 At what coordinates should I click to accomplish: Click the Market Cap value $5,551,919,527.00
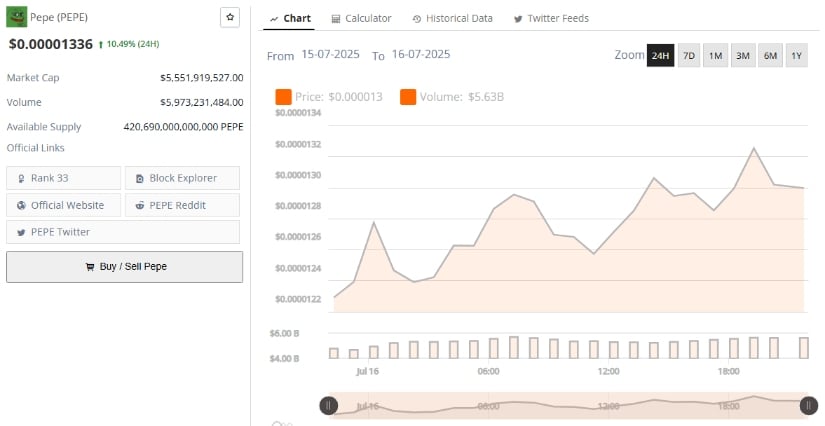tap(202, 78)
